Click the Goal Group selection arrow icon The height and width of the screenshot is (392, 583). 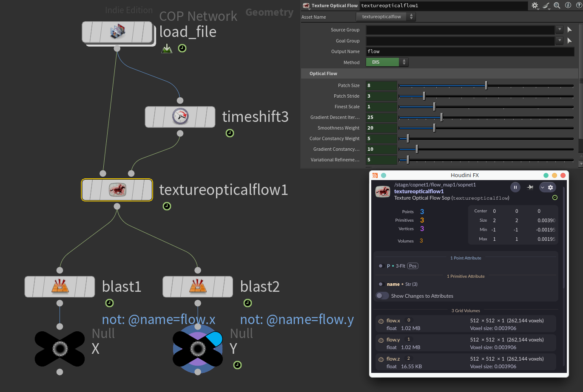(570, 41)
